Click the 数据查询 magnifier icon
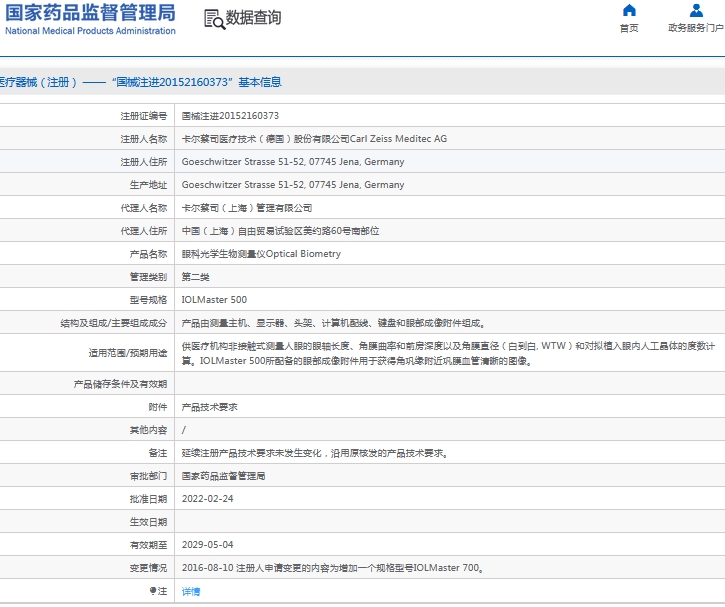725x607 pixels. coord(215,19)
